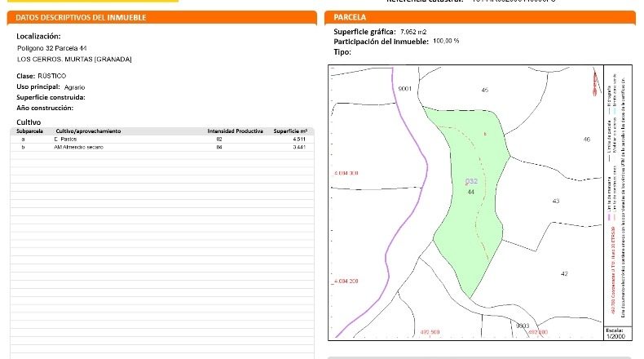644x359 pixels.
Task: Click the Poligono 32 Parcela 44 location text
Action: (52, 48)
